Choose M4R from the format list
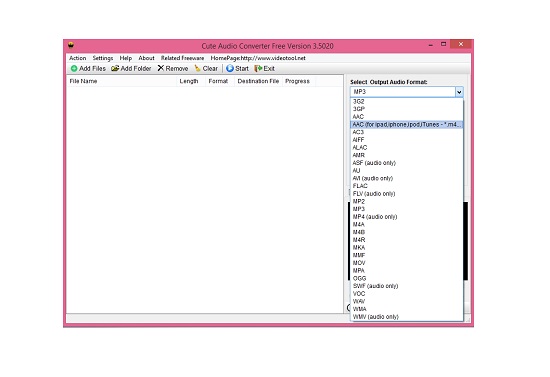550x377 pixels. tap(407, 240)
